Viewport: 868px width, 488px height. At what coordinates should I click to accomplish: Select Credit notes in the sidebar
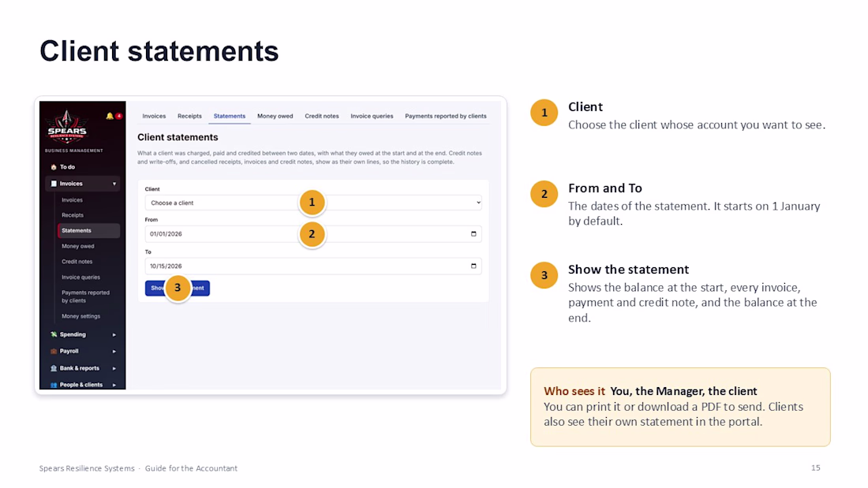pos(77,262)
